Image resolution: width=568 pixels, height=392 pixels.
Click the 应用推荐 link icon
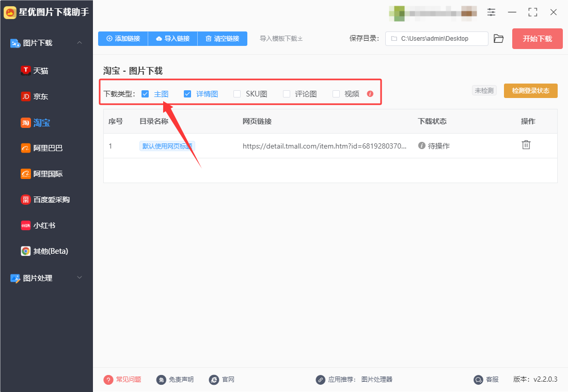coord(320,380)
